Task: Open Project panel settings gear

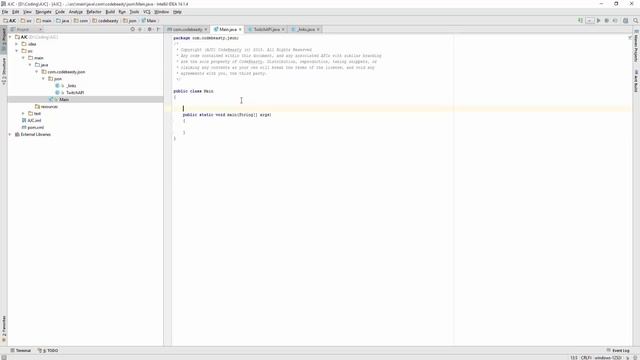Action: tap(150, 29)
